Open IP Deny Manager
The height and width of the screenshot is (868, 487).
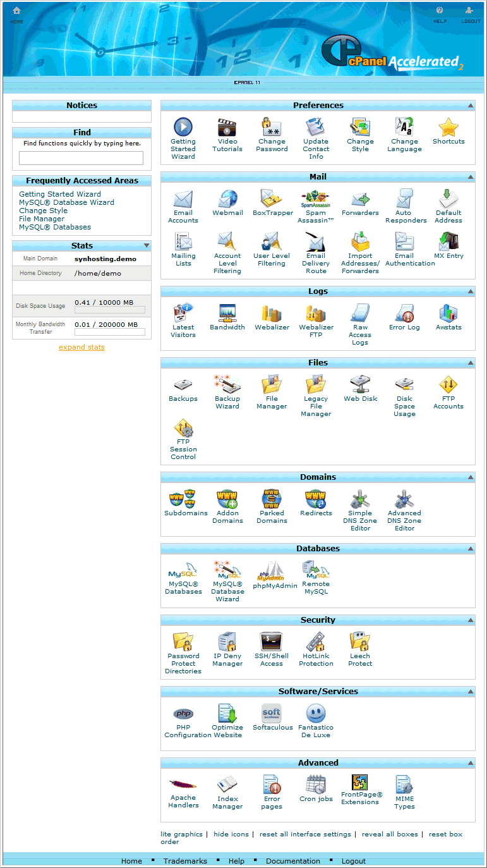click(x=227, y=642)
